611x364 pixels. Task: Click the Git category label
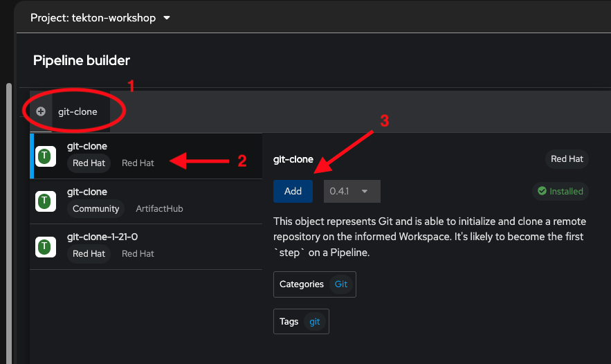341,284
